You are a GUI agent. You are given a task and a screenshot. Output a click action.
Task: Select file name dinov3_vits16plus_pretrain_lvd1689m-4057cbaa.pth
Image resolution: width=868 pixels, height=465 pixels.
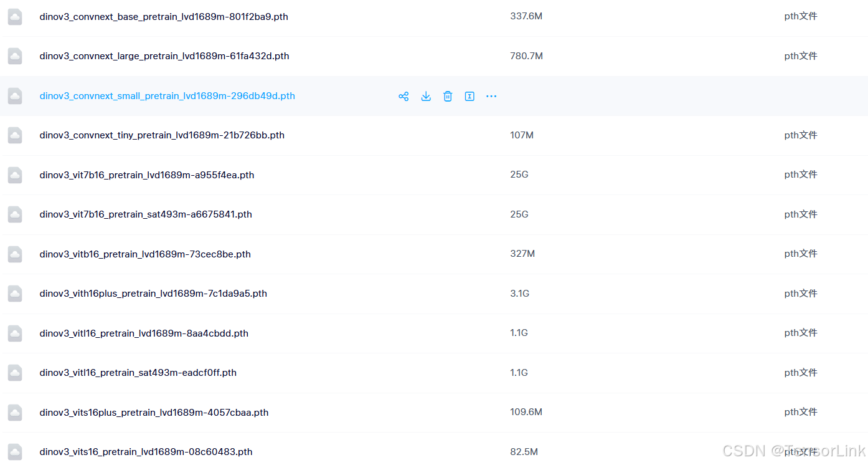[154, 413]
